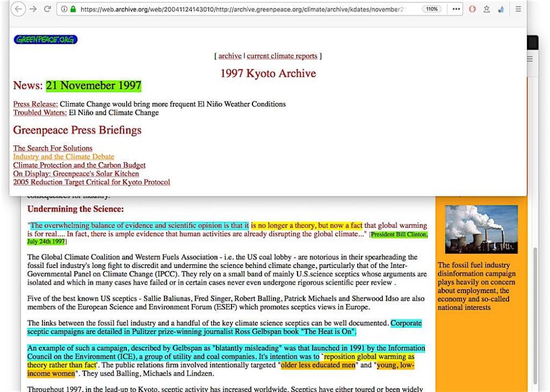This screenshot has width=550, height=392.
Task: Open the archive link
Action: pyautogui.click(x=230, y=56)
